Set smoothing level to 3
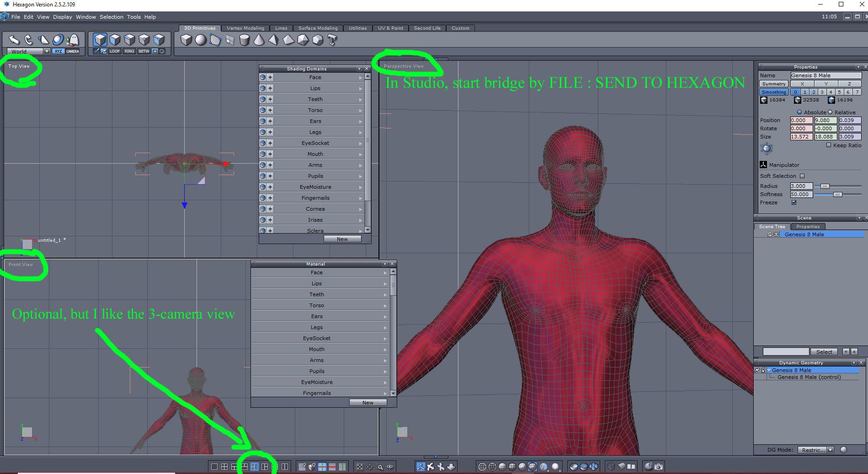The image size is (868, 474). coord(822,92)
